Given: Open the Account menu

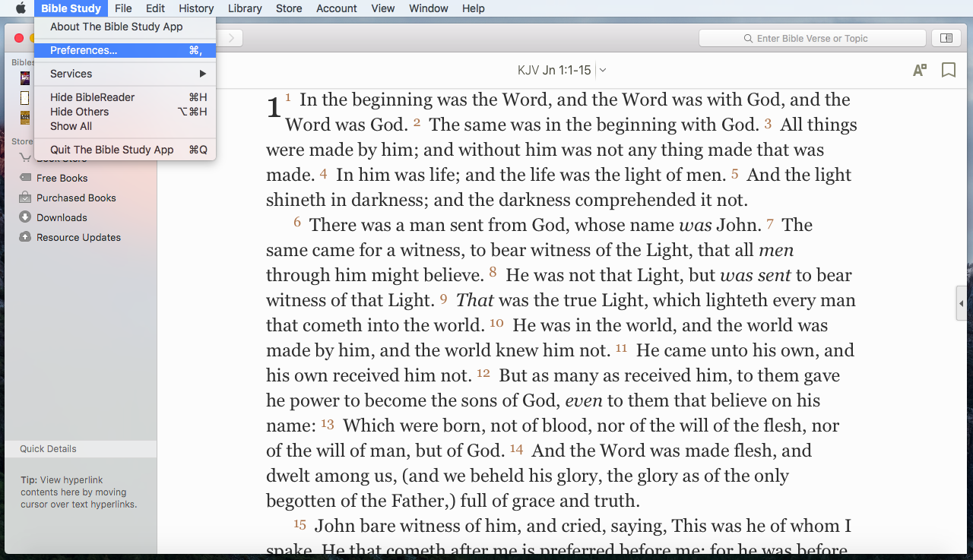Looking at the screenshot, I should (x=337, y=8).
